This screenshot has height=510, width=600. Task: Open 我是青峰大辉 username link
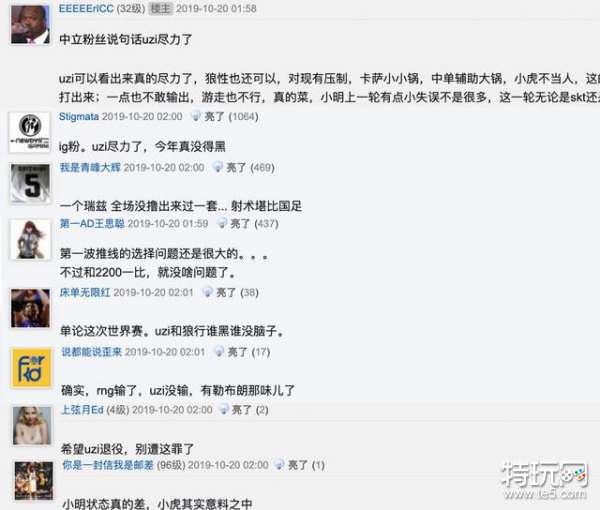(x=90, y=167)
